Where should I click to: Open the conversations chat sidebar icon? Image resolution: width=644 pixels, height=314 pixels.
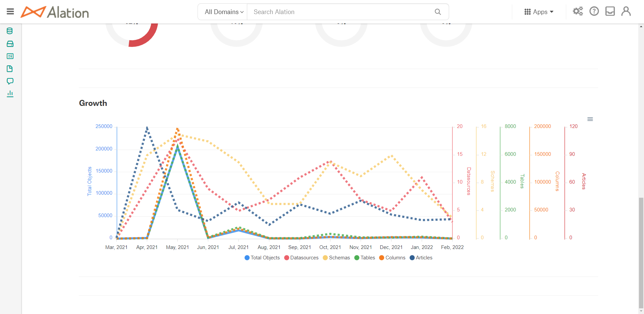(x=10, y=81)
